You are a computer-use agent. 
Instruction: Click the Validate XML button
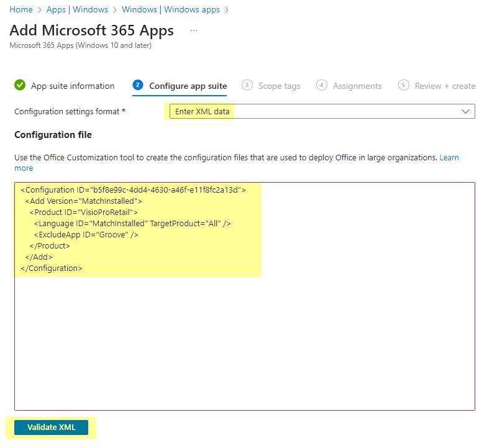click(51, 427)
